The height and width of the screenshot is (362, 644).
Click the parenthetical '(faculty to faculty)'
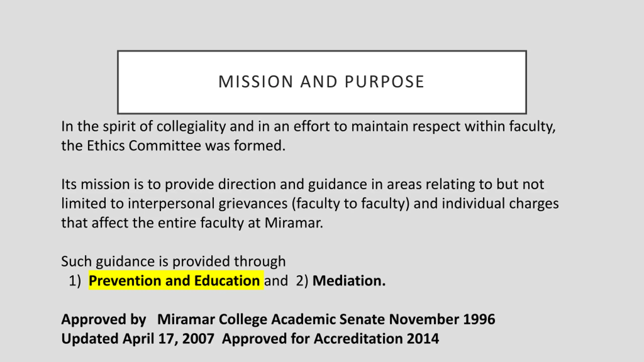tap(351, 203)
